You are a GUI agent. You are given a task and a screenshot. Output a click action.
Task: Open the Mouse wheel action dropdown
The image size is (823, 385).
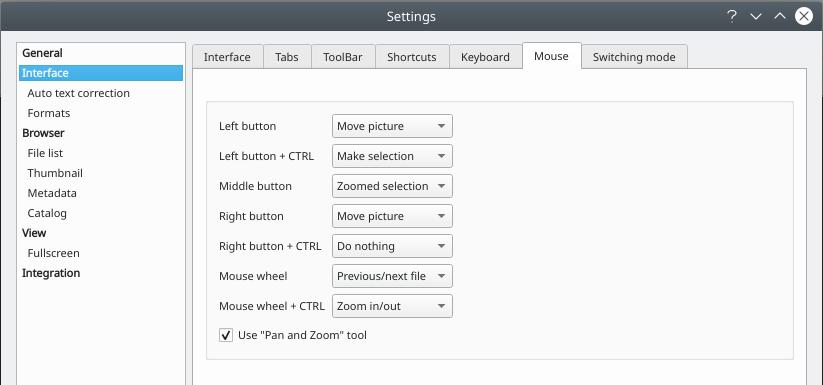[x=392, y=276]
